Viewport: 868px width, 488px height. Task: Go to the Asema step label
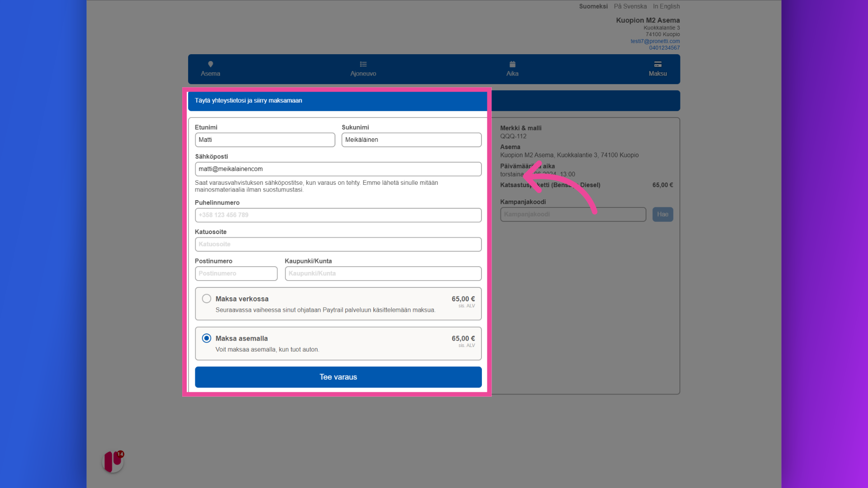[x=210, y=74]
